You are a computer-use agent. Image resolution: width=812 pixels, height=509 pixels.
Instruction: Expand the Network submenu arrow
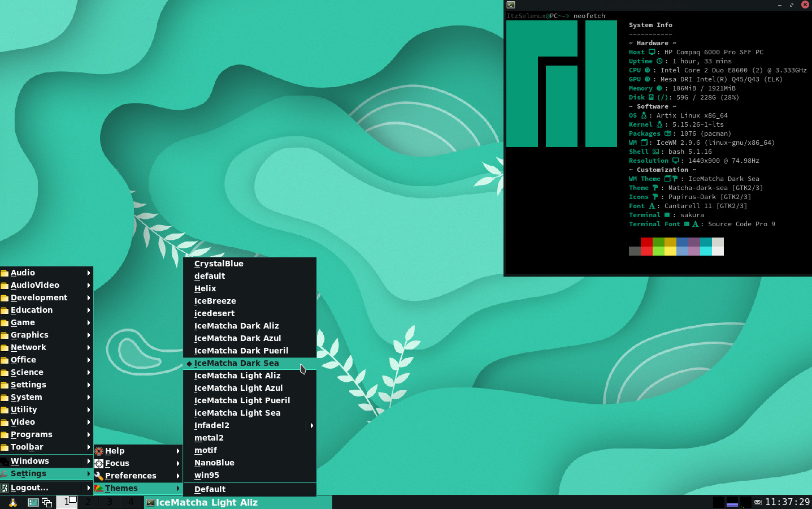(x=89, y=347)
